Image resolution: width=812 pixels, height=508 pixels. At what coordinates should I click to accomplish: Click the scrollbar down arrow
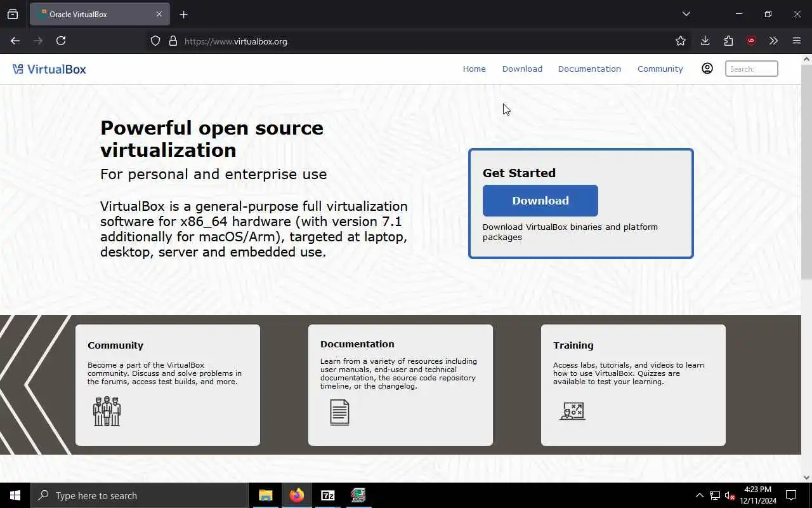806,478
